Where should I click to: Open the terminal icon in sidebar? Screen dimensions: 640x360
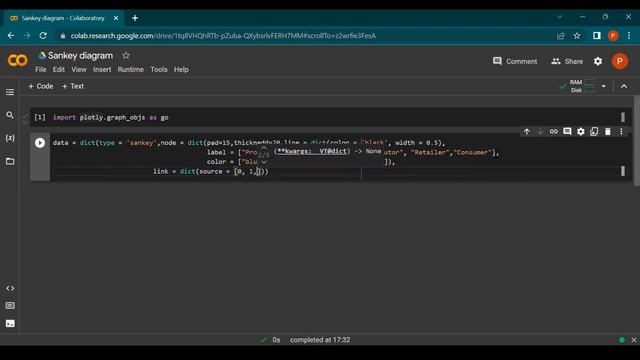[10, 324]
